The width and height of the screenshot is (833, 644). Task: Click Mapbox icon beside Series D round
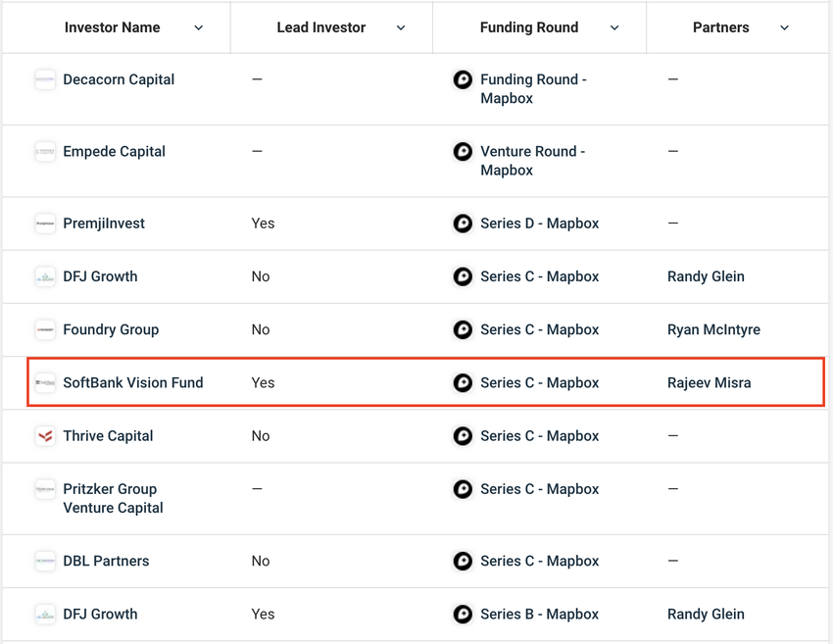point(463,223)
